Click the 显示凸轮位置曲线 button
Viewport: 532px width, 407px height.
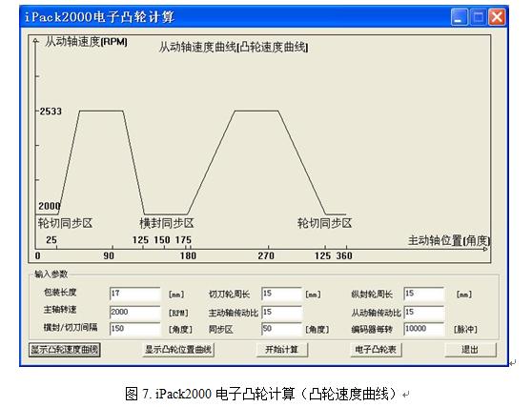(178, 350)
